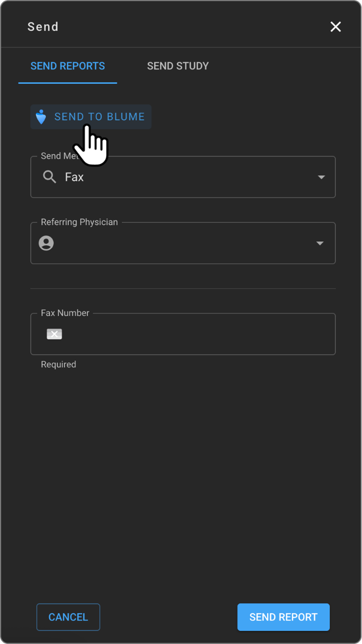
Task: Switch to the Send Study tab
Action: click(x=177, y=66)
